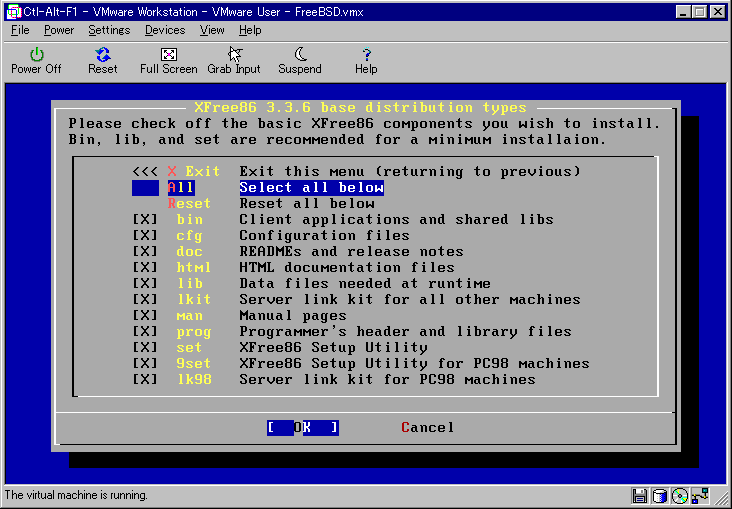
Task: Click the CD-ROM status icon
Action: coord(680,496)
